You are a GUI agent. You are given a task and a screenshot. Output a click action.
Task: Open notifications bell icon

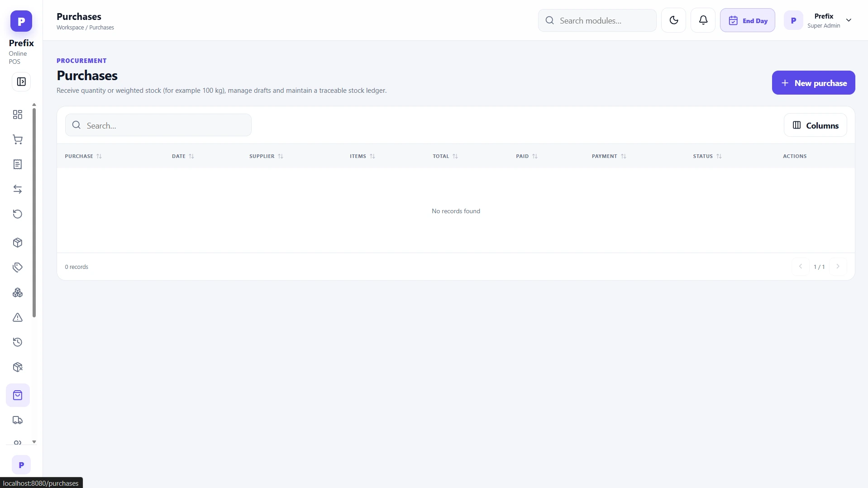[703, 20]
